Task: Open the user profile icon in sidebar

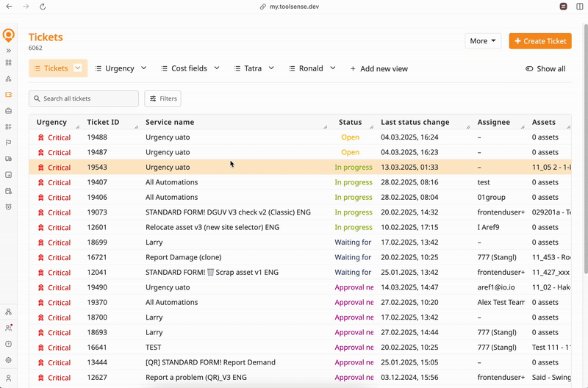Action: pyautogui.click(x=9, y=377)
